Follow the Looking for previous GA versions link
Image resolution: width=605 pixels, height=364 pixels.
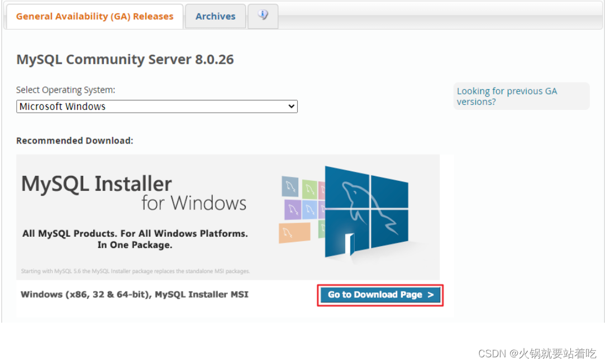point(507,97)
